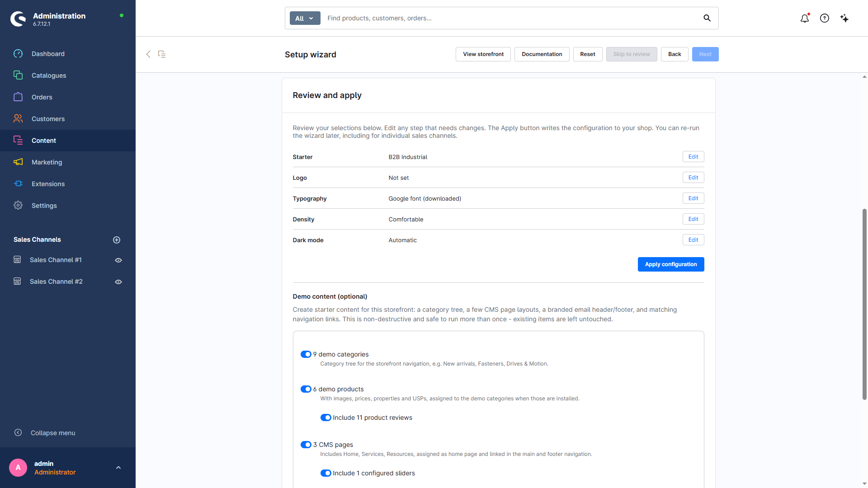The height and width of the screenshot is (488, 868).
Task: Open the AI sparkle icon
Action: coord(844,18)
